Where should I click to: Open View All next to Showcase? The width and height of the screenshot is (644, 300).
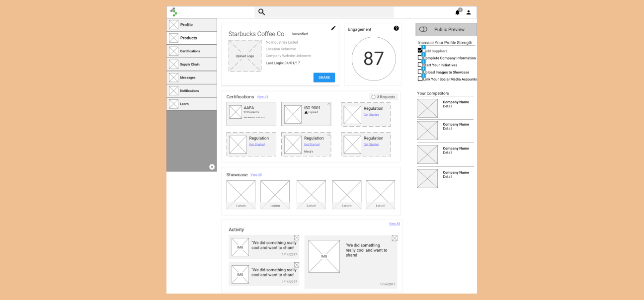256,175
